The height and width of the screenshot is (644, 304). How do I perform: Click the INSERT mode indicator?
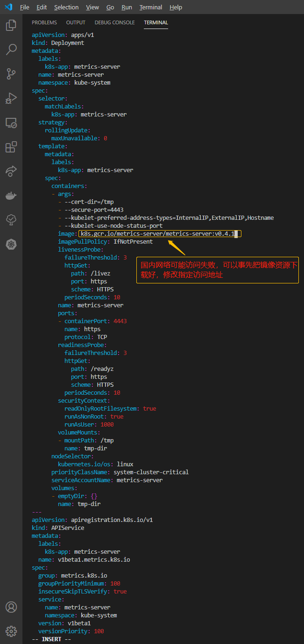(x=51, y=639)
